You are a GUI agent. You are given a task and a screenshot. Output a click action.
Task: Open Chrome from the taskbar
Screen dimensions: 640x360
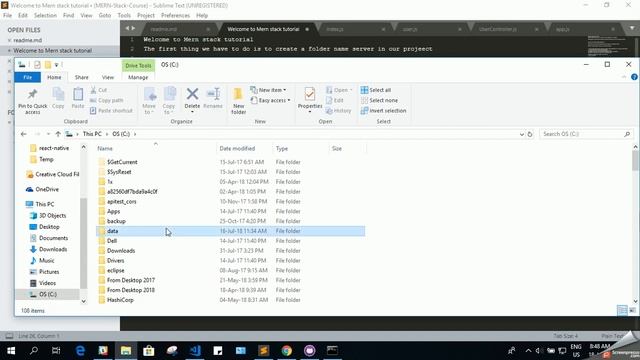[x=287, y=351]
